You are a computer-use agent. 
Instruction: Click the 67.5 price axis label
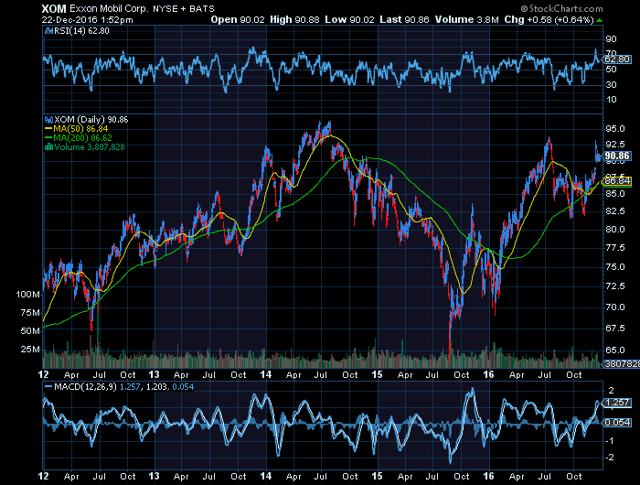[x=615, y=328]
